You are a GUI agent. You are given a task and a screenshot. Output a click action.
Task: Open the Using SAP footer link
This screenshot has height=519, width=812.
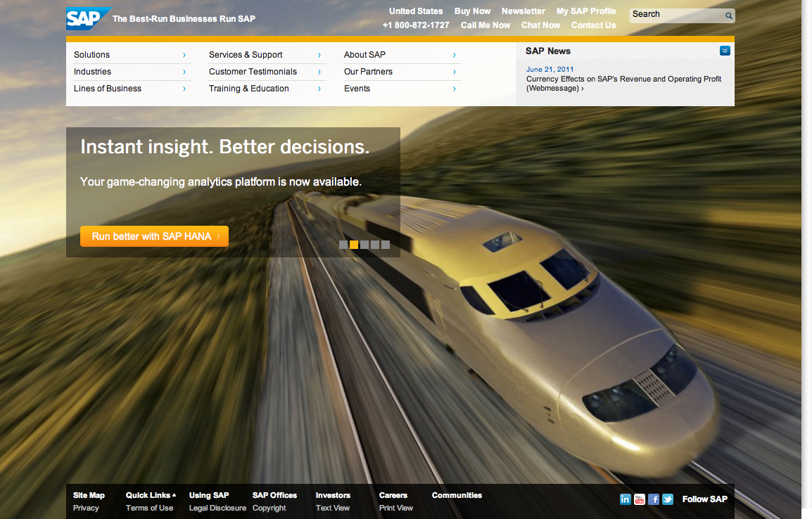[x=209, y=495]
